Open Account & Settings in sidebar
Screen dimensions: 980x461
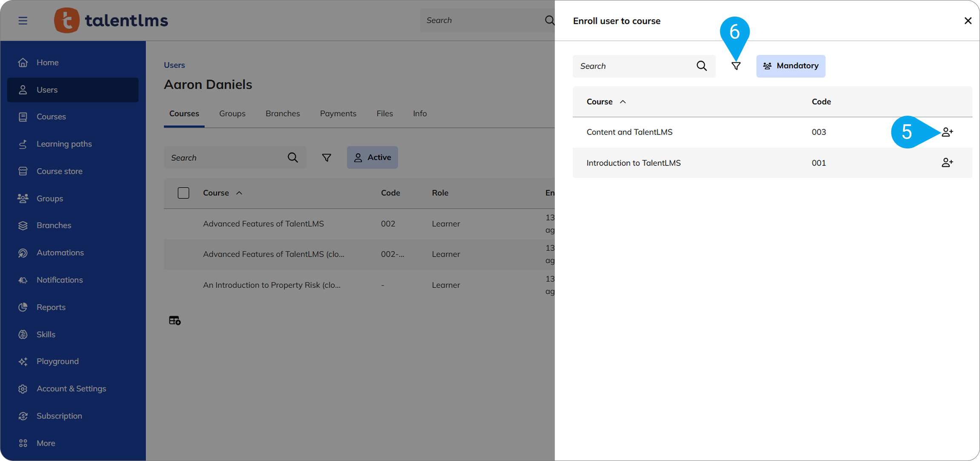click(73, 388)
